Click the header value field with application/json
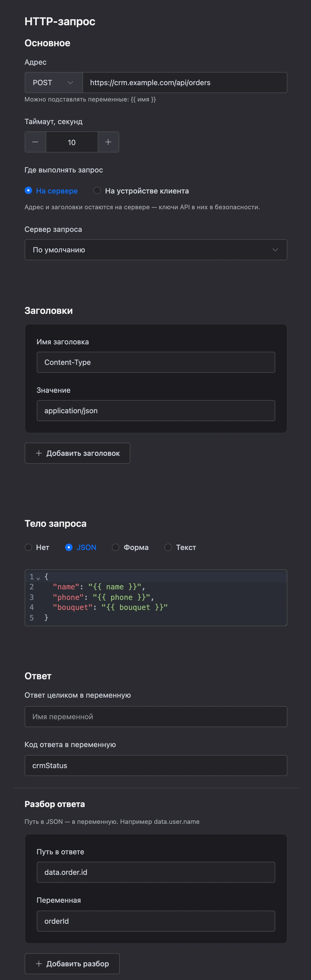This screenshot has height=980, width=311. pyautogui.click(x=156, y=411)
